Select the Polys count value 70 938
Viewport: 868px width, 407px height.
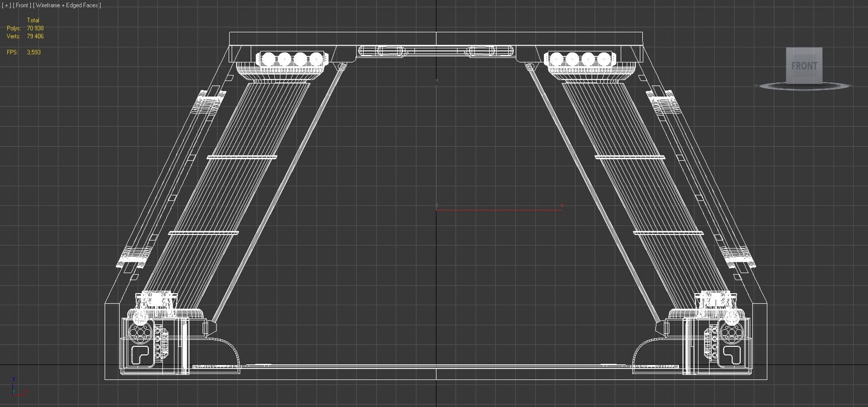pos(35,28)
